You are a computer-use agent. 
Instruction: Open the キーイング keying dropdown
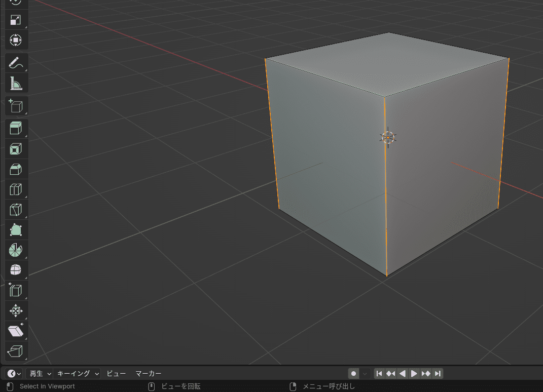[77, 373]
